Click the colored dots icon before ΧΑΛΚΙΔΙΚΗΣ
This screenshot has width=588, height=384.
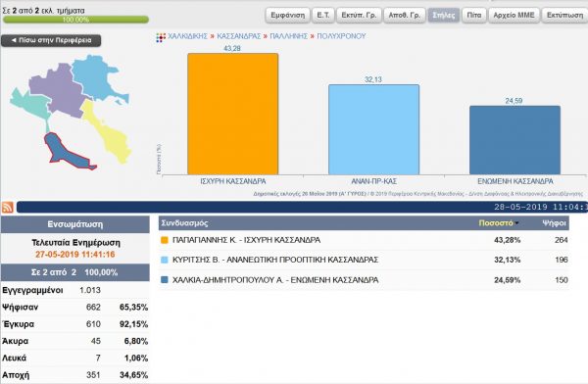[x=161, y=37]
